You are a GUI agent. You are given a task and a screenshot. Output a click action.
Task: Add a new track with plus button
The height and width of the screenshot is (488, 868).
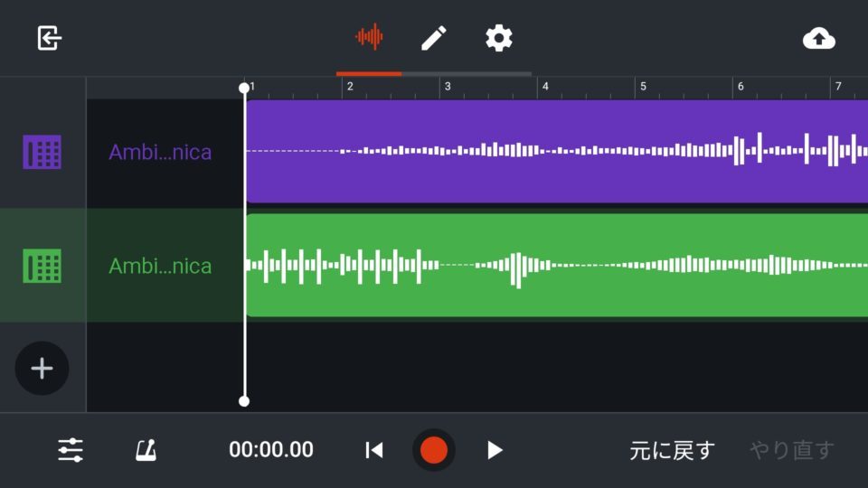coord(42,368)
